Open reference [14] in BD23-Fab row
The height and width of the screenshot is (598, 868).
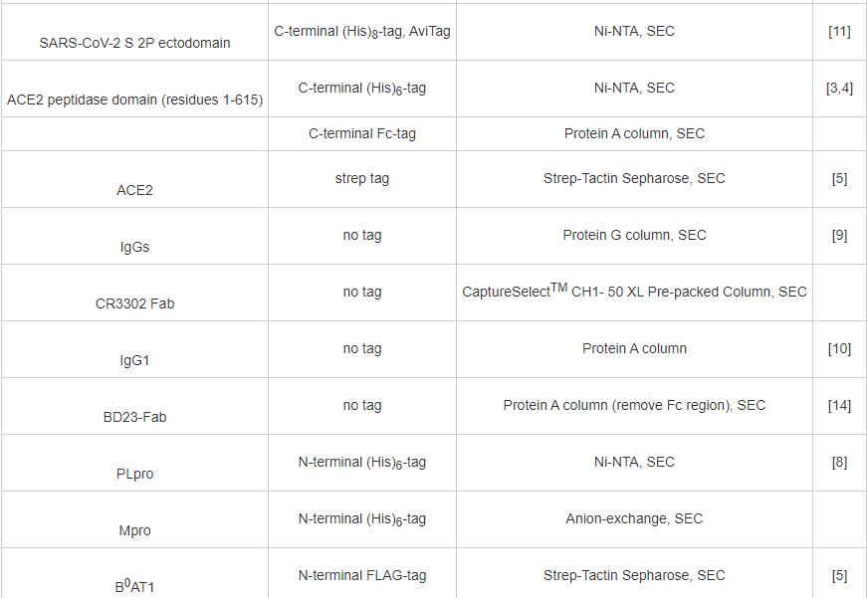click(839, 406)
